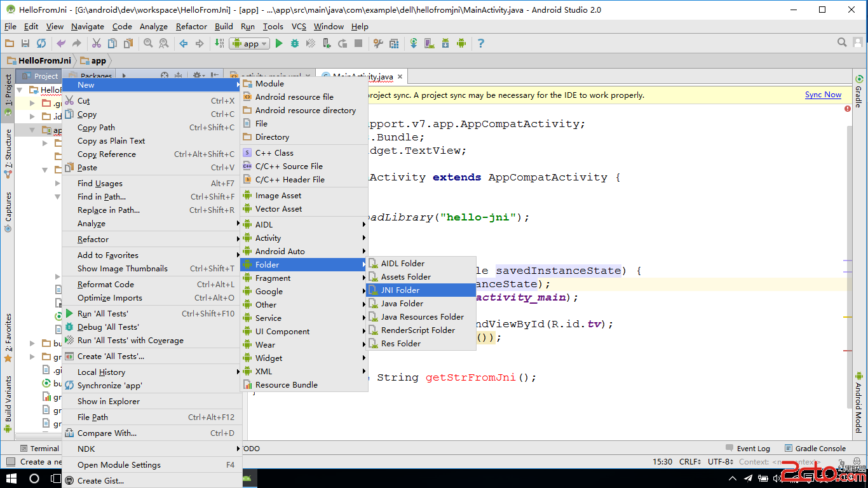Open the Activity submenu
The image size is (868, 488).
[304, 238]
